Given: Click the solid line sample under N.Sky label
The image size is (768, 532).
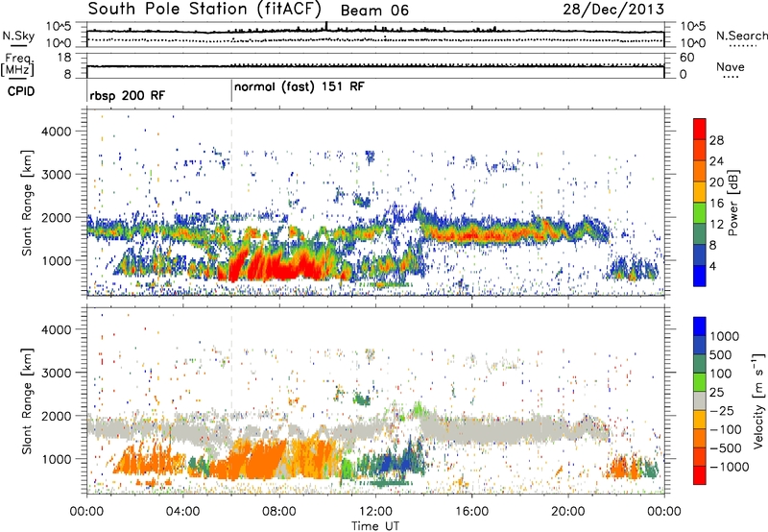Looking at the screenshot, I should click(18, 45).
